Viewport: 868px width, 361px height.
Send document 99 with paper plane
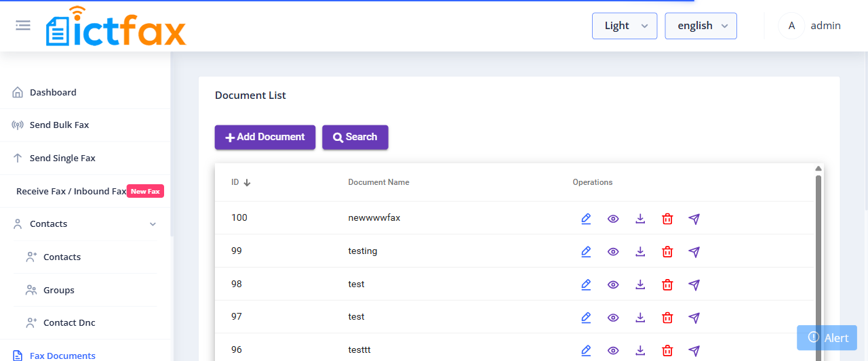(x=694, y=252)
